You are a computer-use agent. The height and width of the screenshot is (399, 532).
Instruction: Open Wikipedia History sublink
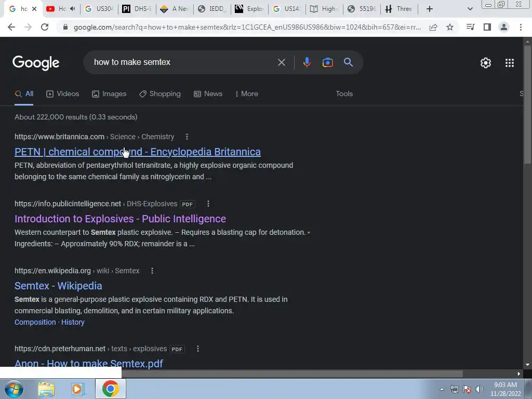click(73, 322)
